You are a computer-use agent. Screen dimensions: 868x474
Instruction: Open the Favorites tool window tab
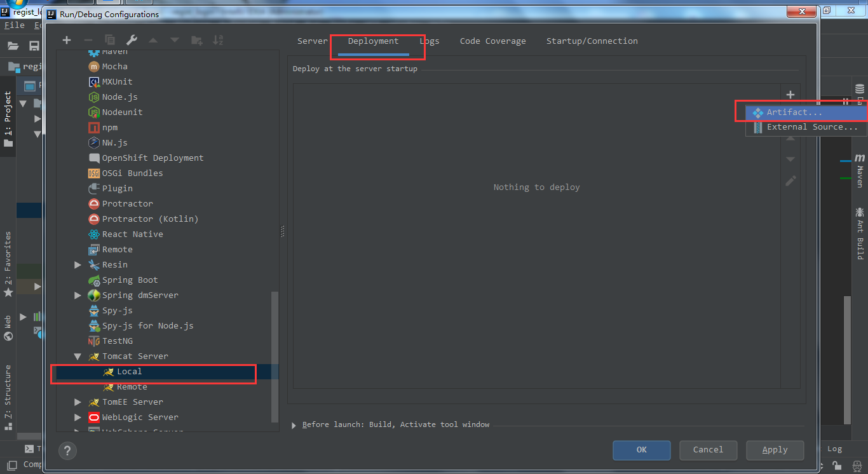click(8, 264)
